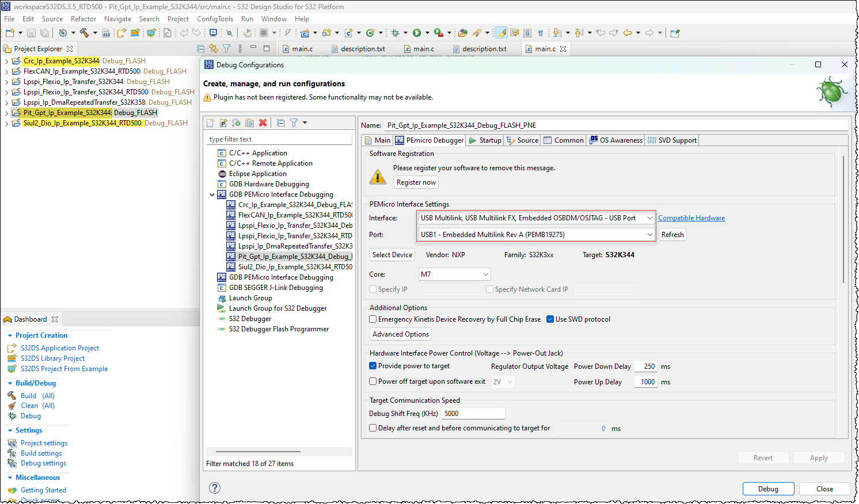Disable Use SWD protocol

(x=550, y=319)
